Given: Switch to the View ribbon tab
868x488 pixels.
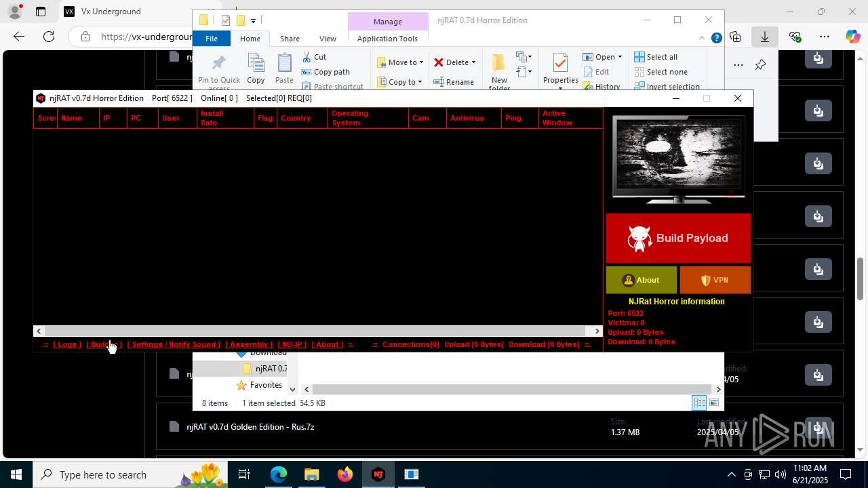Looking at the screenshot, I should click(x=328, y=39).
